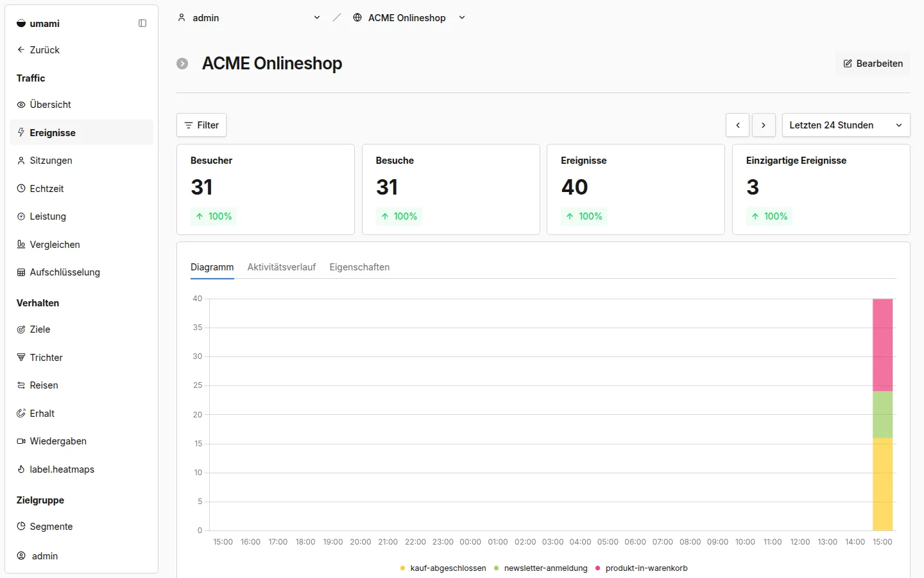The height and width of the screenshot is (578, 924).
Task: Open Sitzungen in the sidebar
Action: (x=81, y=161)
